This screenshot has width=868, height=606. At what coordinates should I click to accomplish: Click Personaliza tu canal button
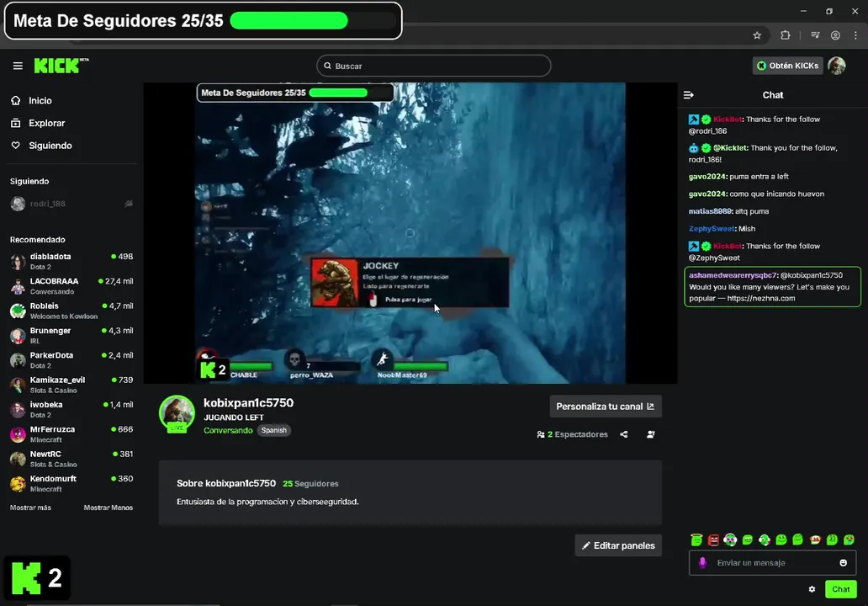[x=605, y=407]
